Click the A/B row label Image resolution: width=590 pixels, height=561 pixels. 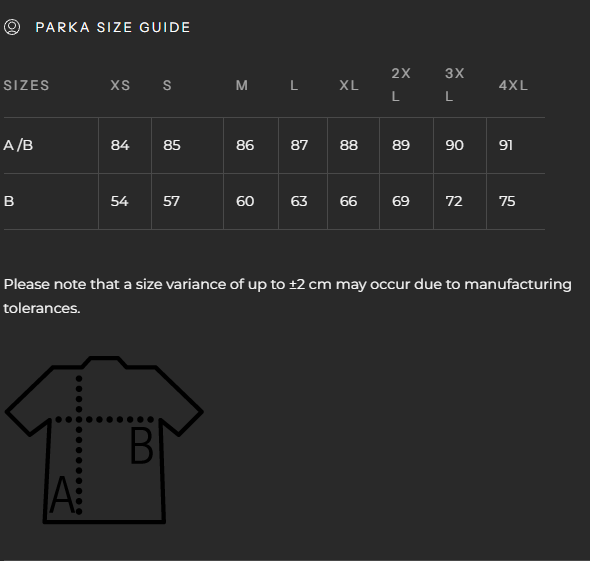click(x=18, y=145)
